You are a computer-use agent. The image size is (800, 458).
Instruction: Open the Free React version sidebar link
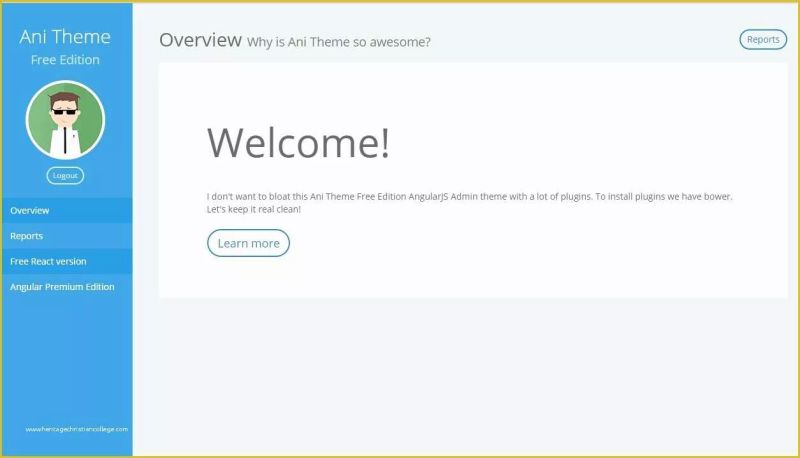(67, 261)
